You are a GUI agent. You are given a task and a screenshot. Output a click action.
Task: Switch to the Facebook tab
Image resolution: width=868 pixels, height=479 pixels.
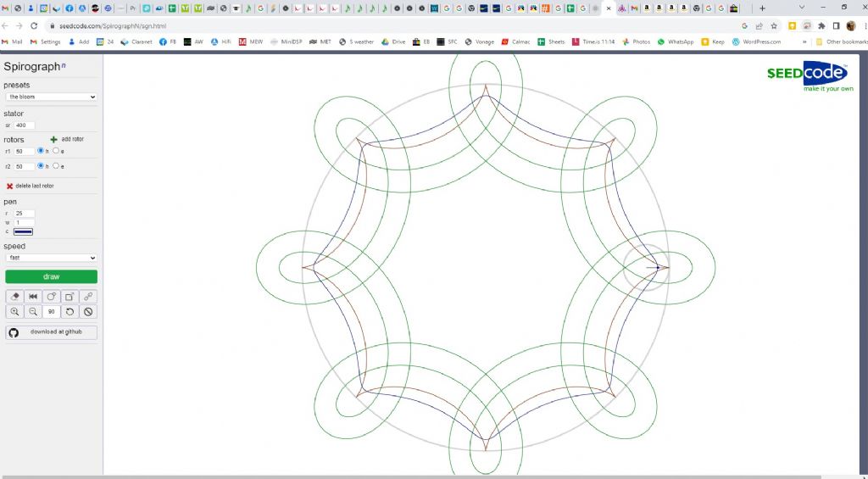pos(70,8)
